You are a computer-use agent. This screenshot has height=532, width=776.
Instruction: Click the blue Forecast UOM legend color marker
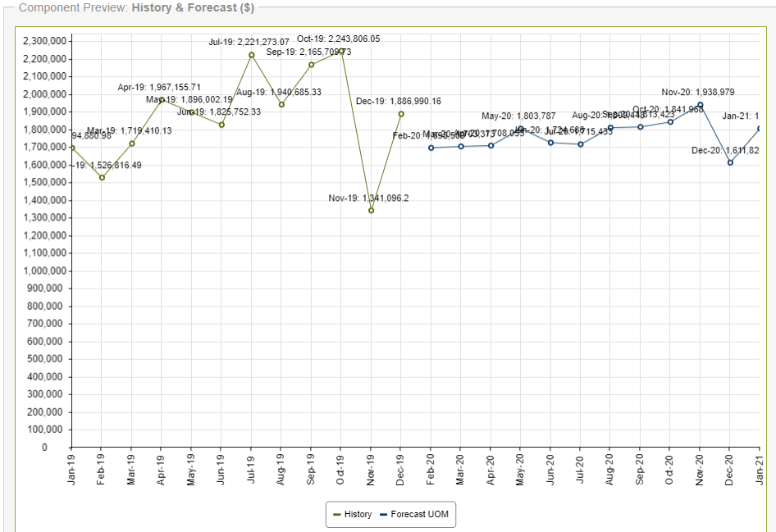tap(384, 515)
